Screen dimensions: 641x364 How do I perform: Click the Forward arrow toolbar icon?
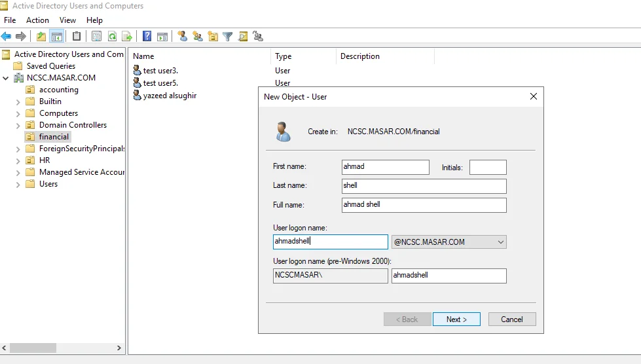coord(21,37)
